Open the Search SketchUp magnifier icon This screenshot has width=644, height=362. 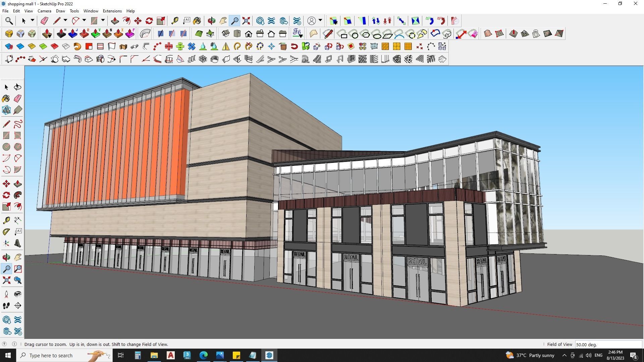point(9,21)
